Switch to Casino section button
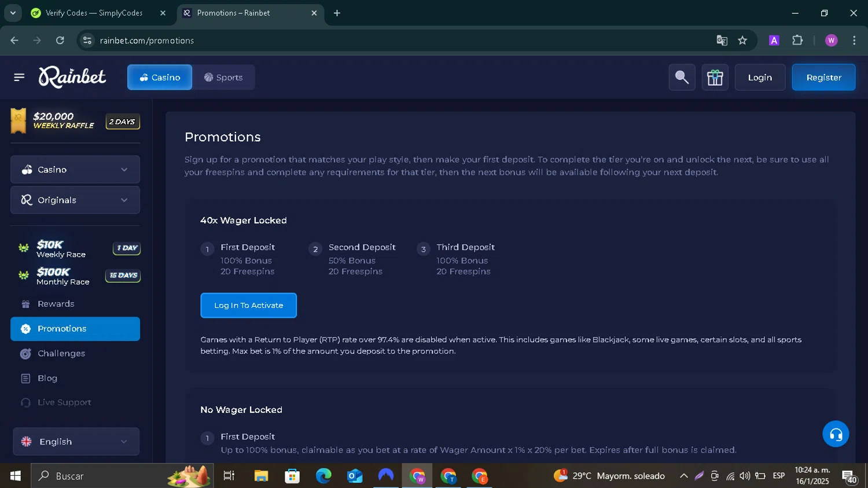Screen dimensions: 868x488 click(160, 77)
